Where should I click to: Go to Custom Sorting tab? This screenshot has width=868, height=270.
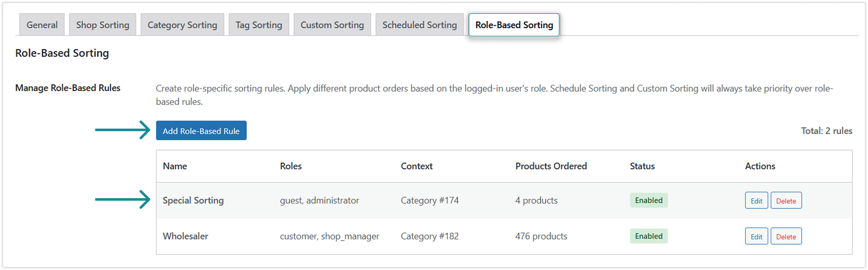(332, 25)
